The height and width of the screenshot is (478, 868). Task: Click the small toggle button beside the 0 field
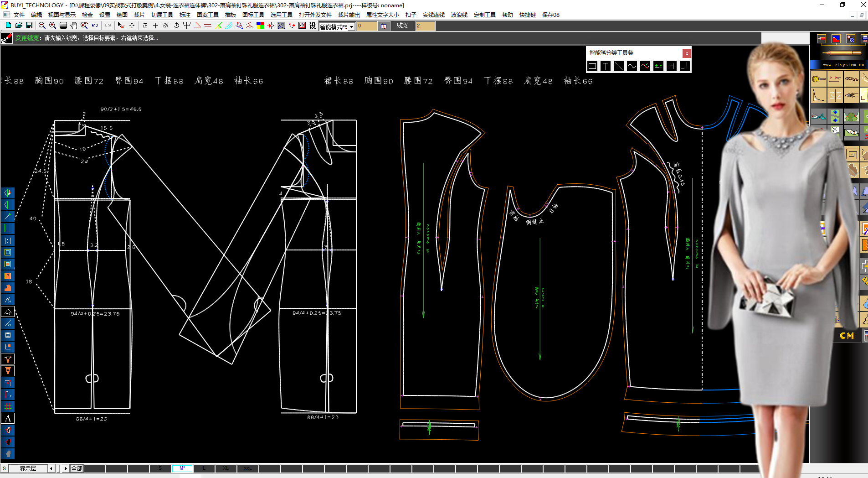[384, 26]
